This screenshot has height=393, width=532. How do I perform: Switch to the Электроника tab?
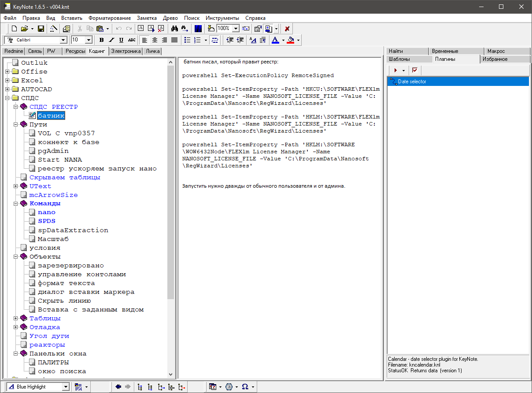(x=126, y=51)
